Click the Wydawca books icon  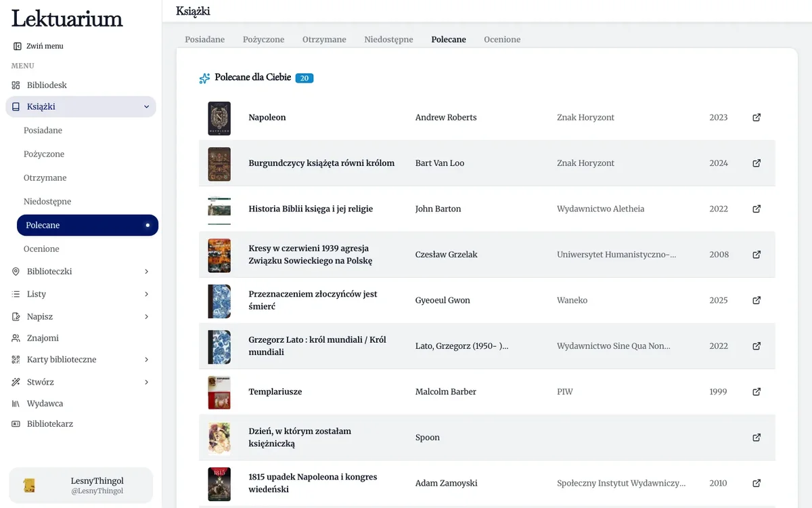pos(16,404)
